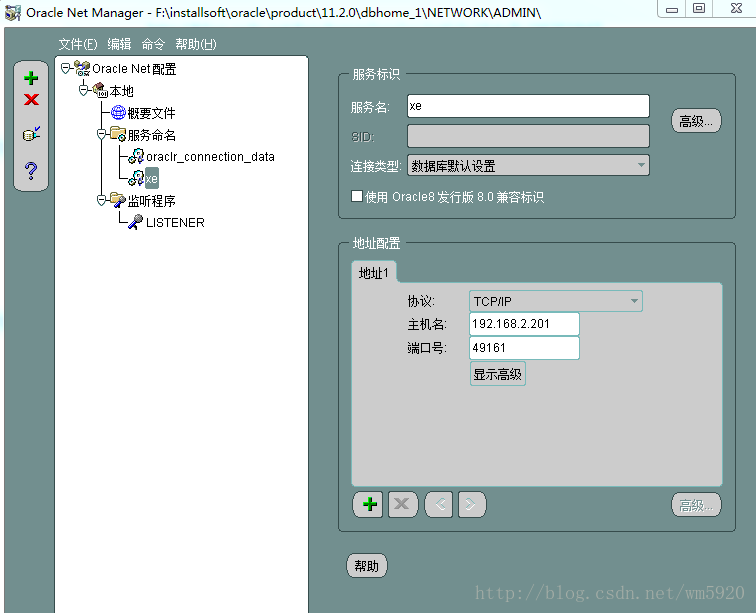Minimize the Oracle Net Manager window
Screen dimensions: 756x613
click(x=672, y=9)
